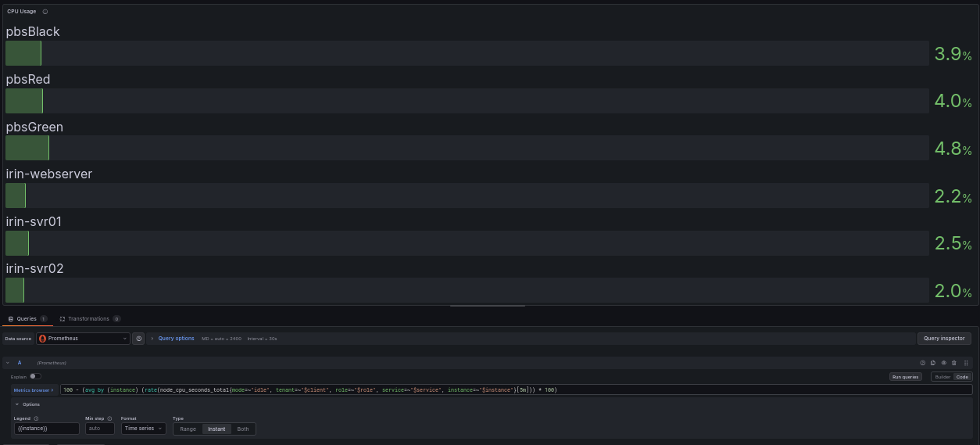Show query help for query A

923,363
